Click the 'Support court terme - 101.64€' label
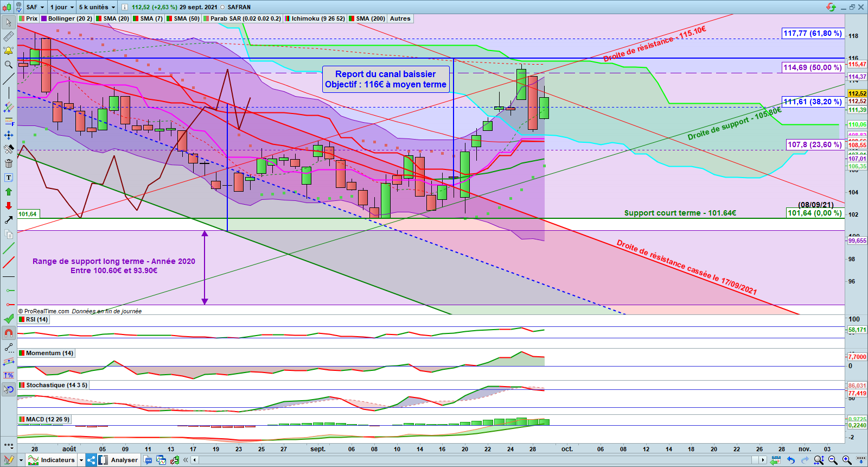The height and width of the screenshot is (467, 868). click(x=680, y=213)
